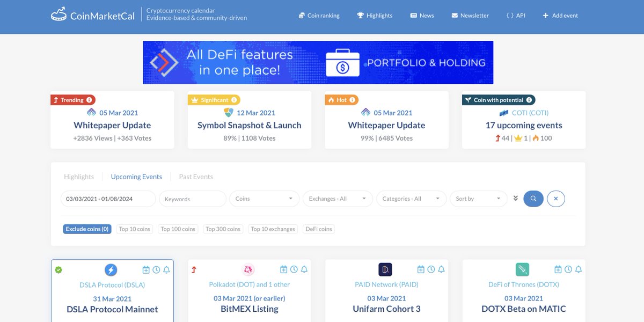Expand more filters with double chevron

516,198
